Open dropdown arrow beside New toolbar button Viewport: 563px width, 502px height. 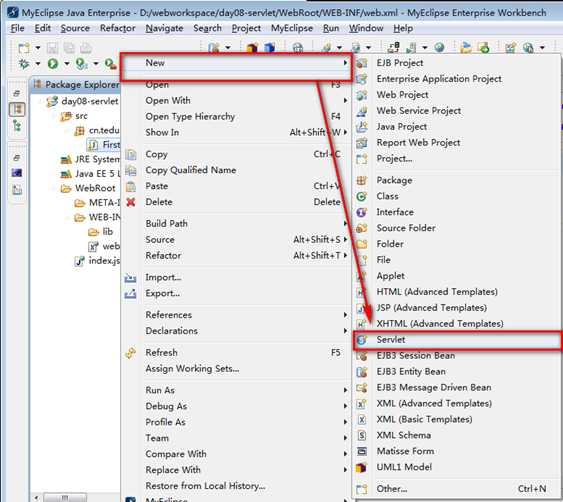[x=38, y=48]
